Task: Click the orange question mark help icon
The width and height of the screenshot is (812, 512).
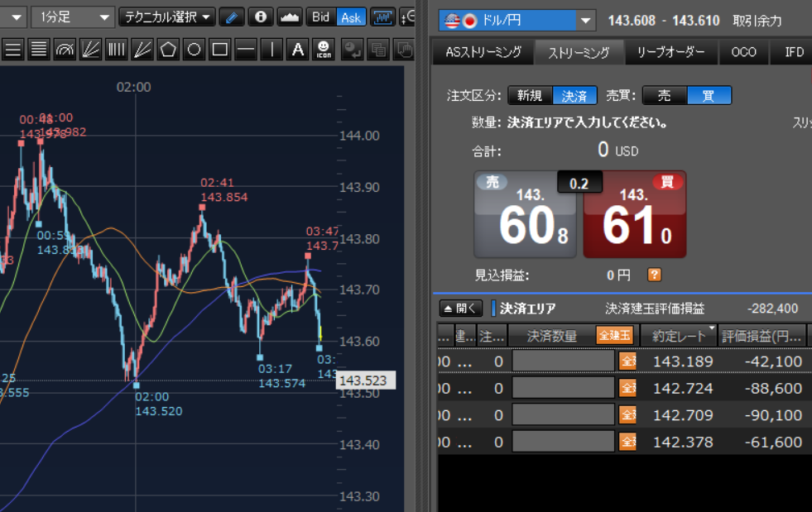Action: click(x=655, y=275)
